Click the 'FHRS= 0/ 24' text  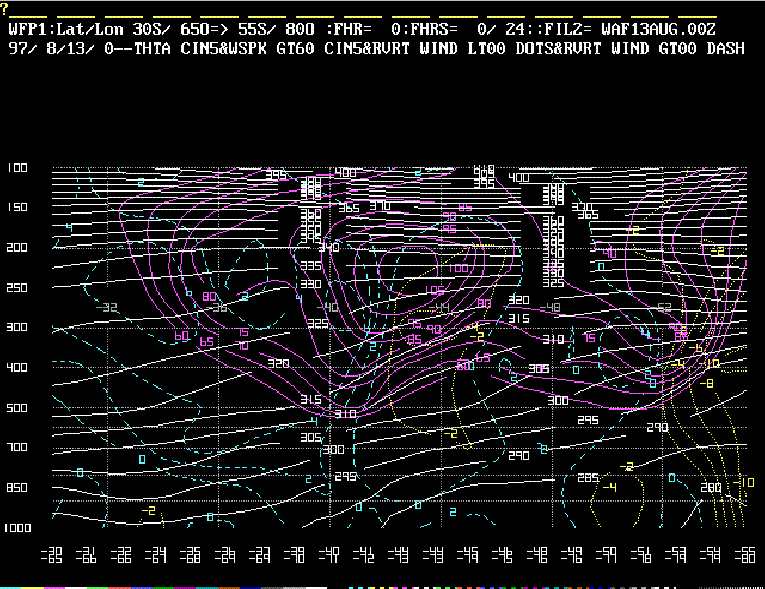pos(467,29)
